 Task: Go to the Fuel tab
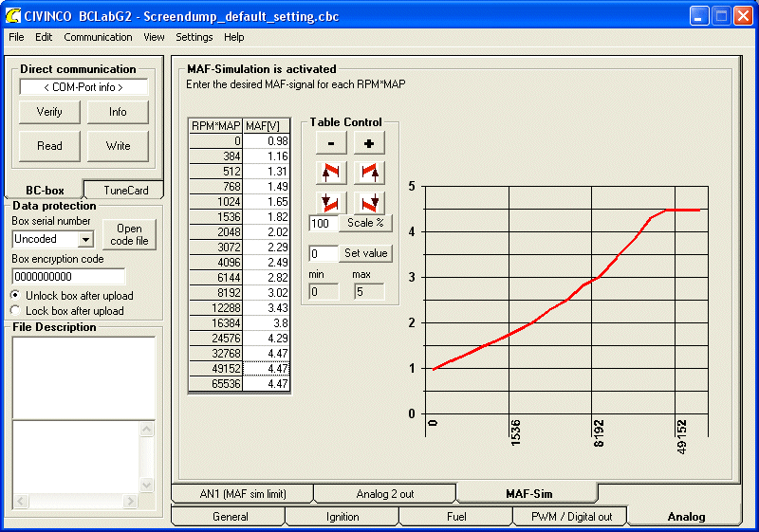456,517
